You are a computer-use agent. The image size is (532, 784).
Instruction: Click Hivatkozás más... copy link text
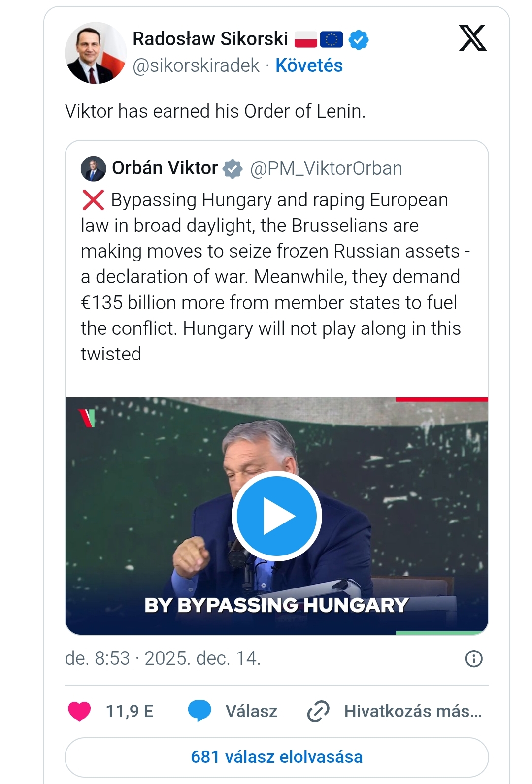[x=413, y=711]
